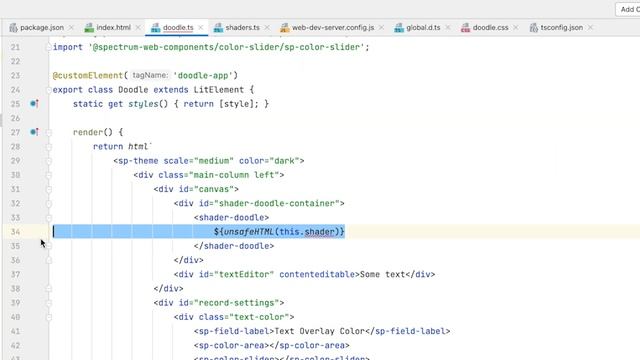
Task: Click the LitElement class name
Action: tap(218, 90)
